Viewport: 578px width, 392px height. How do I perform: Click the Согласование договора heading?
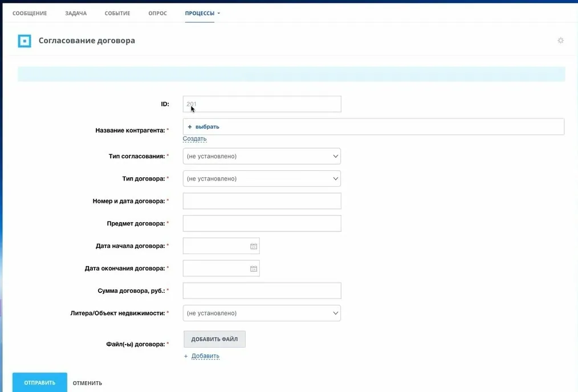(x=87, y=40)
